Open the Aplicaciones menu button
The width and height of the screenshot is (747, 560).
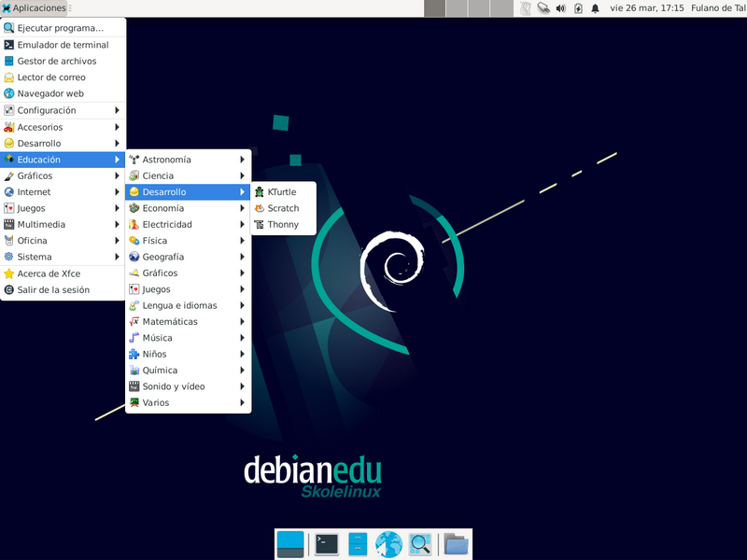point(35,8)
